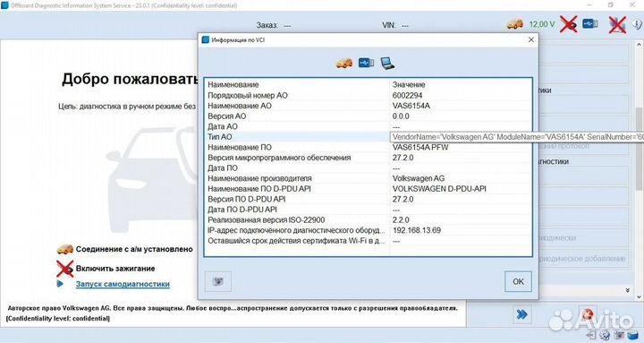Image resolution: width=644 pixels, height=343 pixels.
Task: Click the camera icon in the bottom status tray
Action: point(619,335)
